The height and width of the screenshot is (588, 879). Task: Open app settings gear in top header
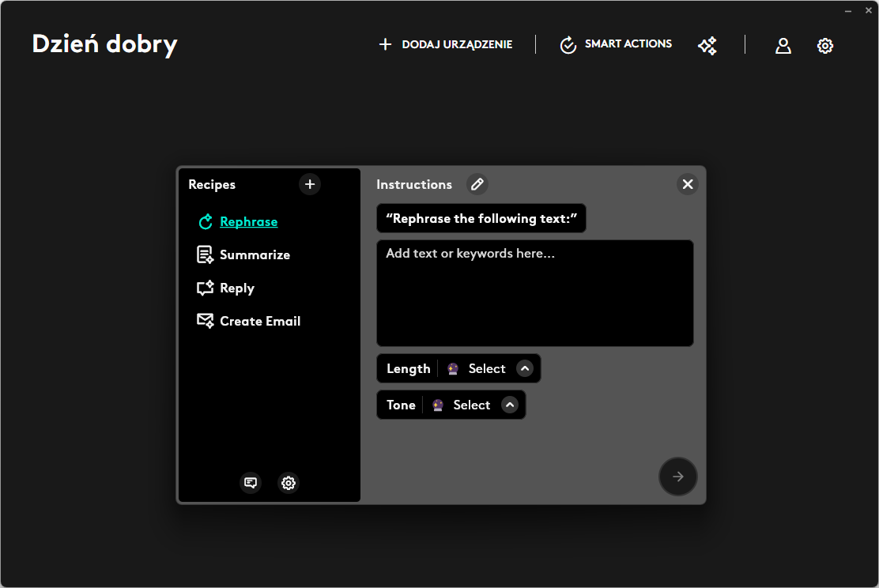824,45
